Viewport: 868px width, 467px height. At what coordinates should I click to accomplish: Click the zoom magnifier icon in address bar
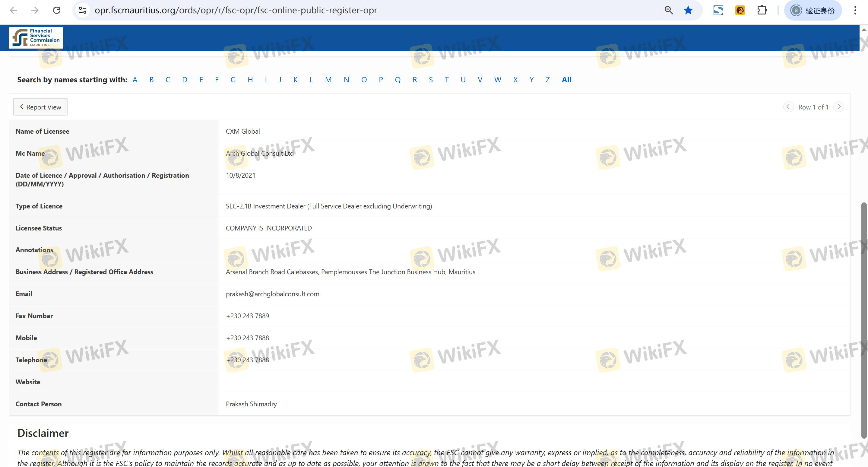669,10
